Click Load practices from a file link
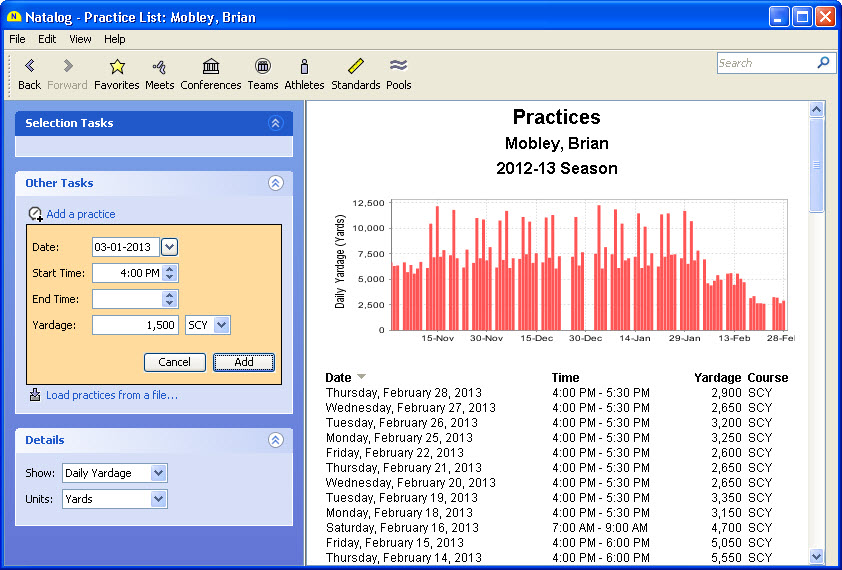 (x=111, y=395)
